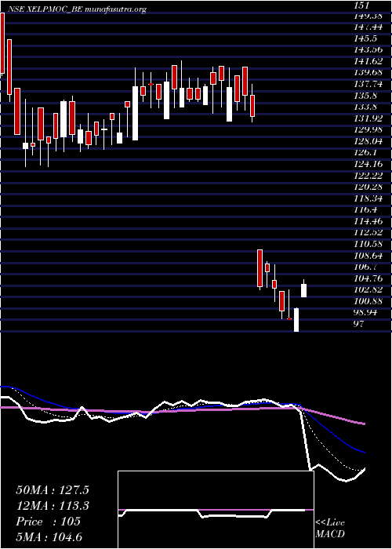The height and width of the screenshot is (549, 392).
Task: Click the tall first red candle at 151
Action: tap(2, 45)
